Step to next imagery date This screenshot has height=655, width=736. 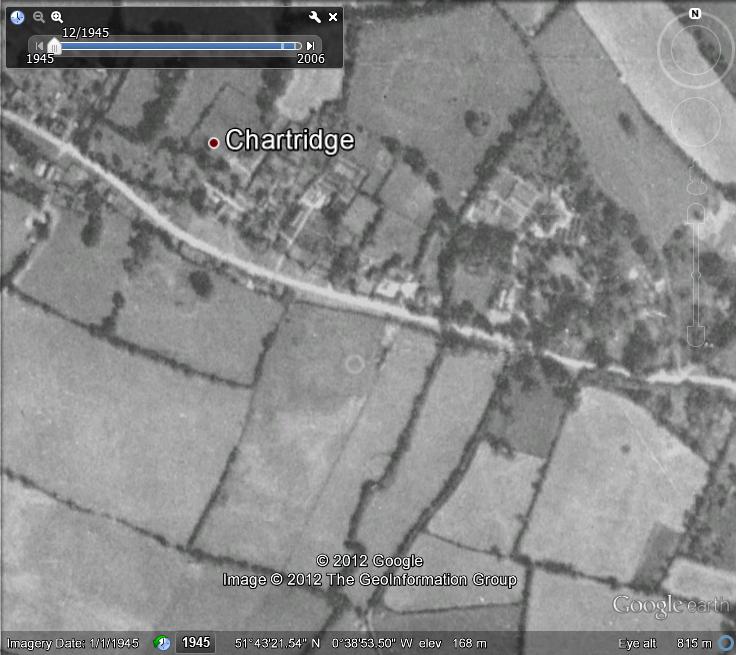[310, 46]
